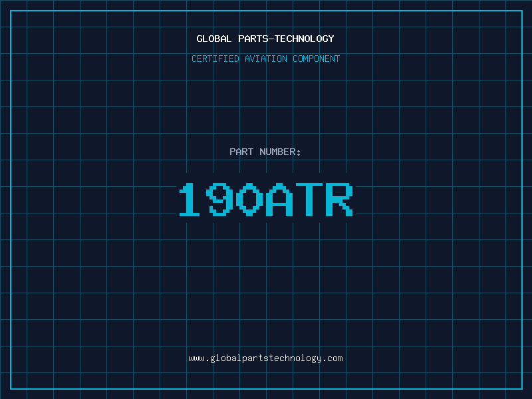Click the word AVIATION in the subtitle
This screenshot has width=532, height=399.
tap(265, 59)
